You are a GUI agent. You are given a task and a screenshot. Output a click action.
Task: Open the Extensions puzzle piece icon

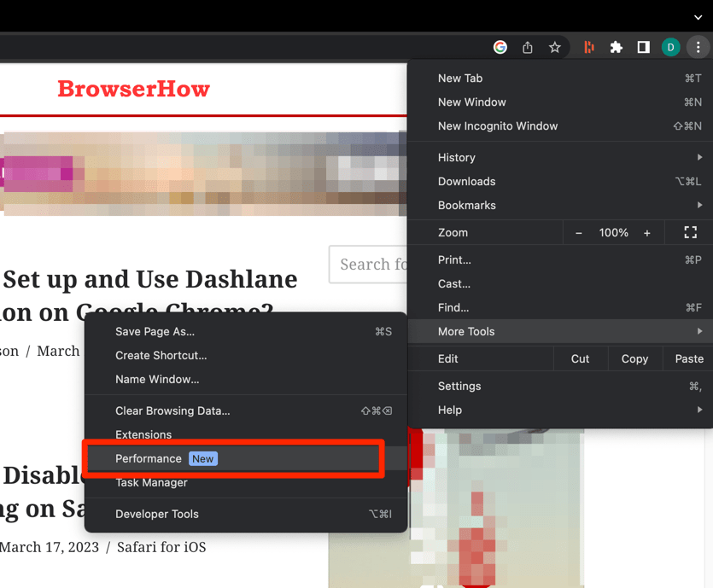[617, 47]
